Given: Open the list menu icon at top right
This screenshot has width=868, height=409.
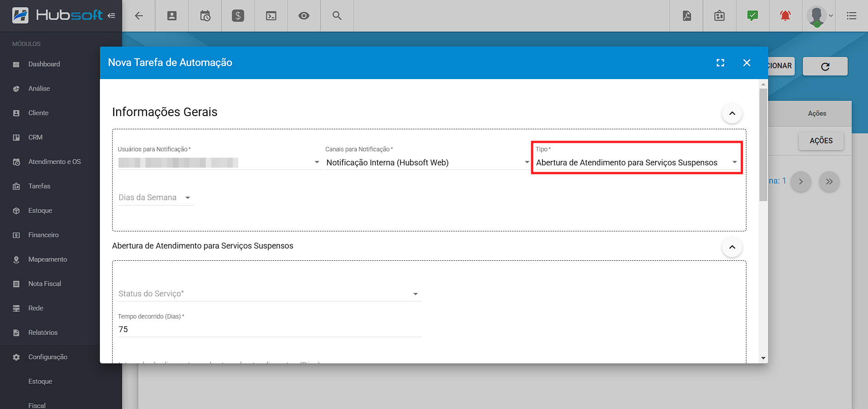Looking at the screenshot, I should click(x=852, y=16).
